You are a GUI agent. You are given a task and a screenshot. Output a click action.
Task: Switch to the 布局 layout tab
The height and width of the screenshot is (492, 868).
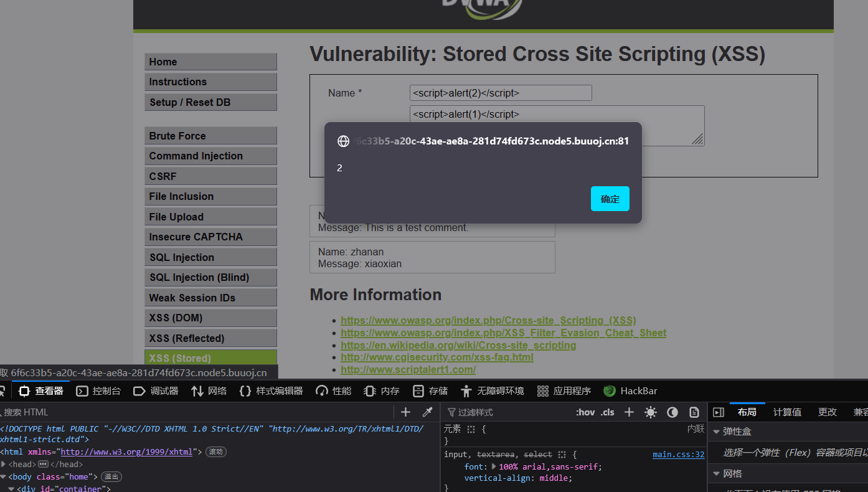coord(747,412)
